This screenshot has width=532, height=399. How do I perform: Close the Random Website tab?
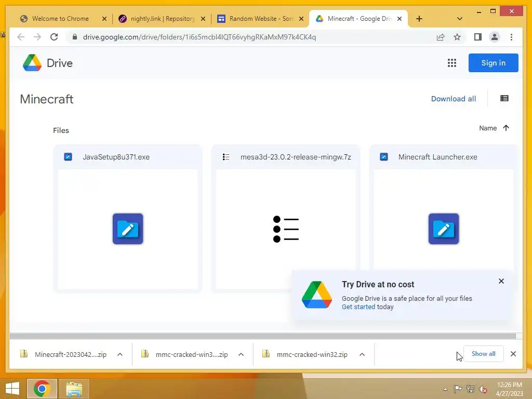point(301,19)
